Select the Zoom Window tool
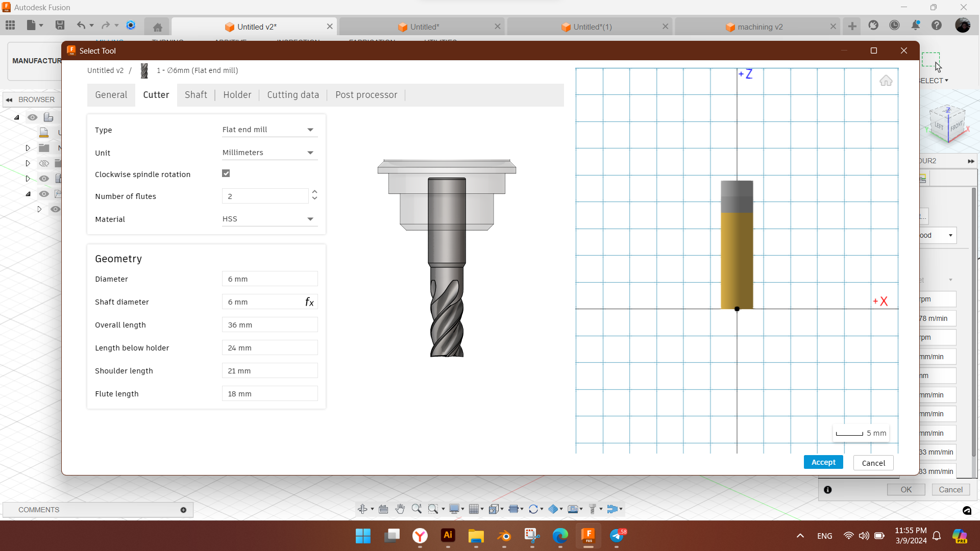 433,509
